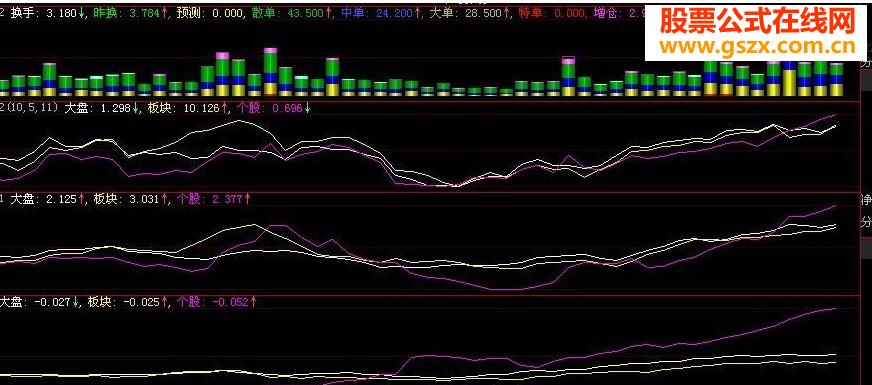This screenshot has height=385, width=872.
Task: Select the 板块: 10.126 sector value
Action: pos(189,108)
